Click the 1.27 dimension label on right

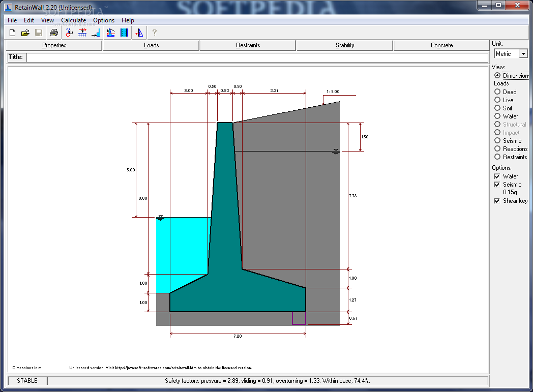pos(353,300)
